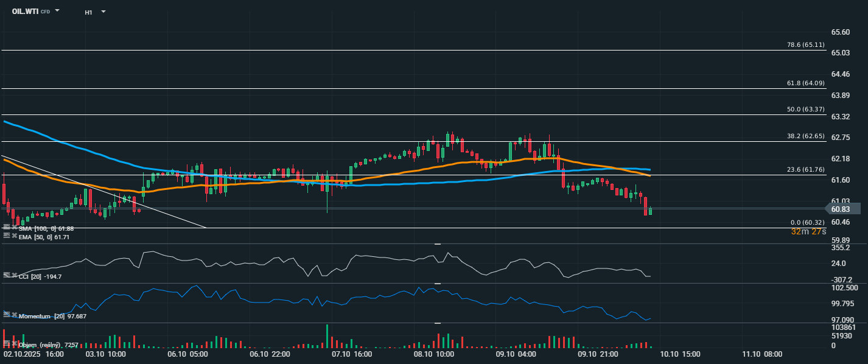Image resolution: width=868 pixels, height=364 pixels.
Task: Remove the CCI indicator panel
Action: pyautogui.click(x=14, y=275)
